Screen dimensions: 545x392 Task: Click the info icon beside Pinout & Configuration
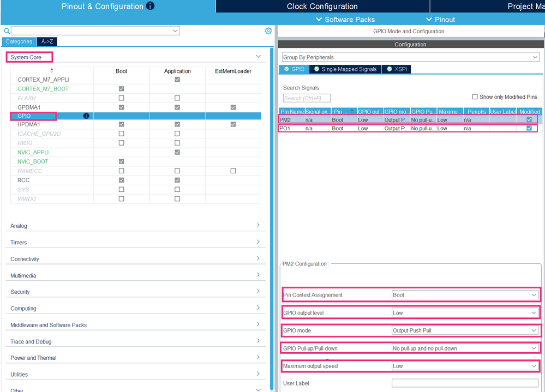pos(150,6)
